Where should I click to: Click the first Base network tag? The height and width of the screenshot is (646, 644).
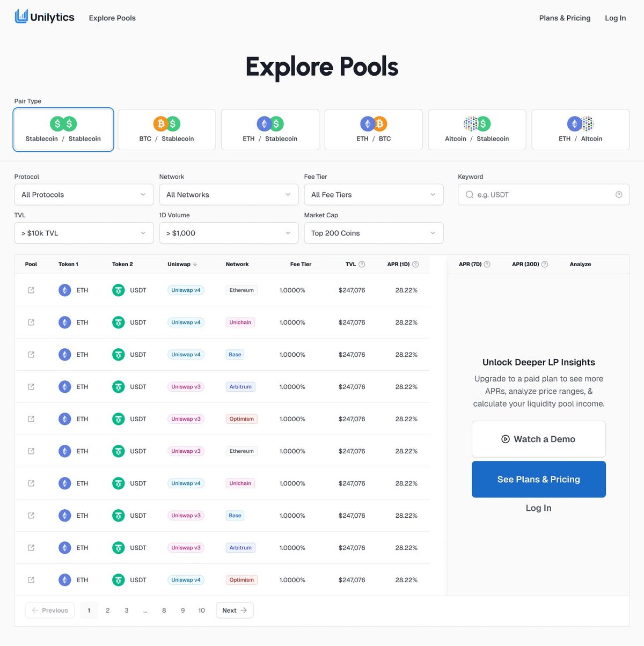235,355
